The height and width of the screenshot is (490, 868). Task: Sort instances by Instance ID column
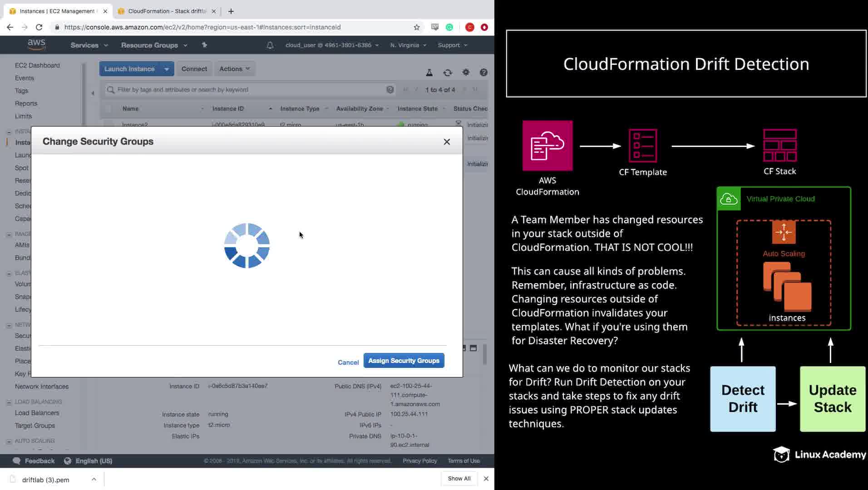(x=228, y=109)
